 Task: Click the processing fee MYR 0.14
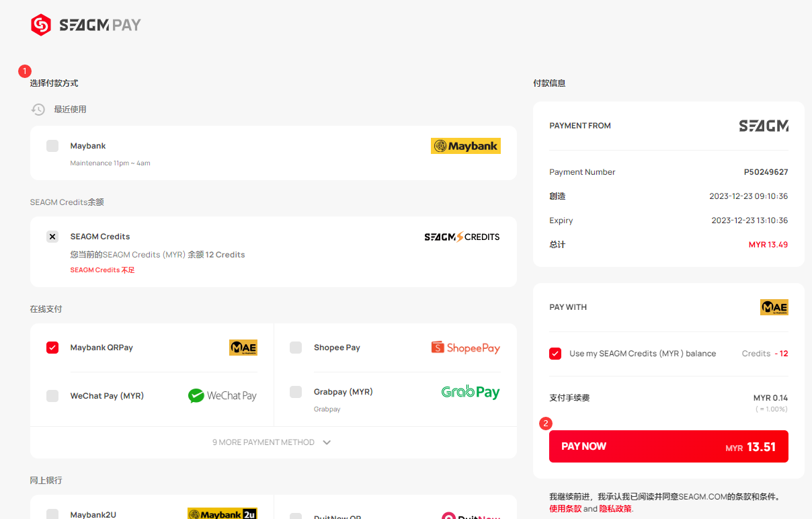771,398
